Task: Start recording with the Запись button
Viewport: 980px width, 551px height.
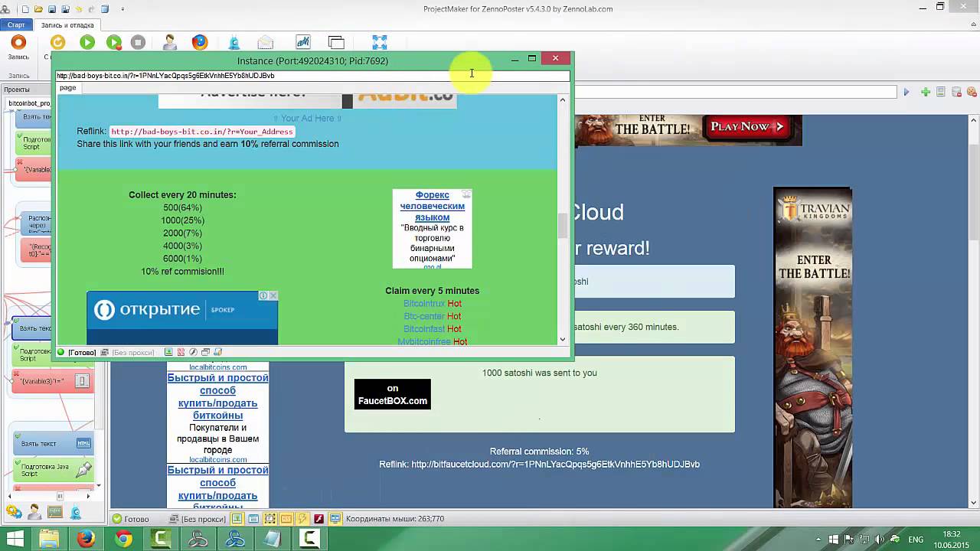Action: 18,47
